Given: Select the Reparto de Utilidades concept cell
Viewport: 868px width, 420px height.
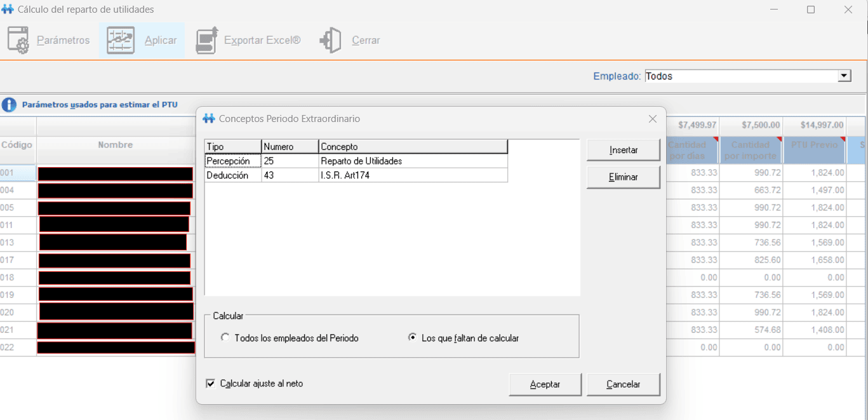Looking at the screenshot, I should [413, 161].
